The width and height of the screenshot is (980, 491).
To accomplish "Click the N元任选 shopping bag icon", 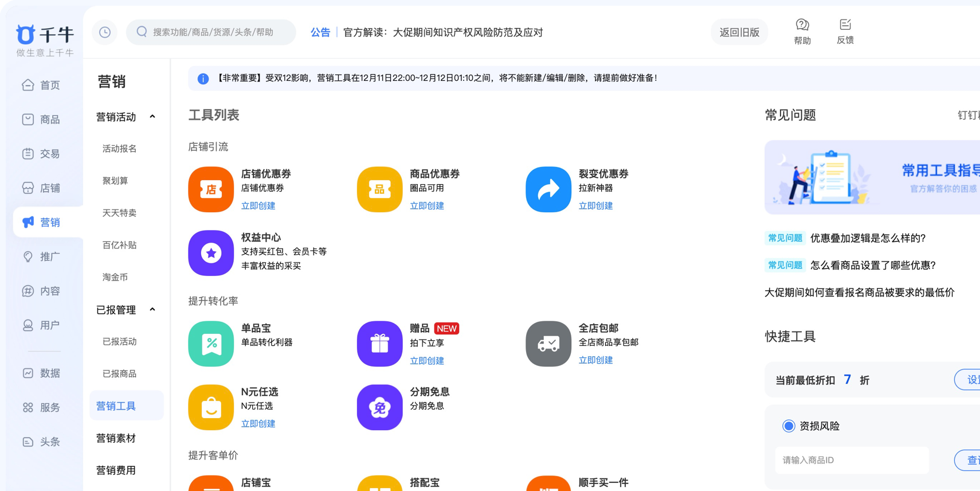I will tap(211, 407).
